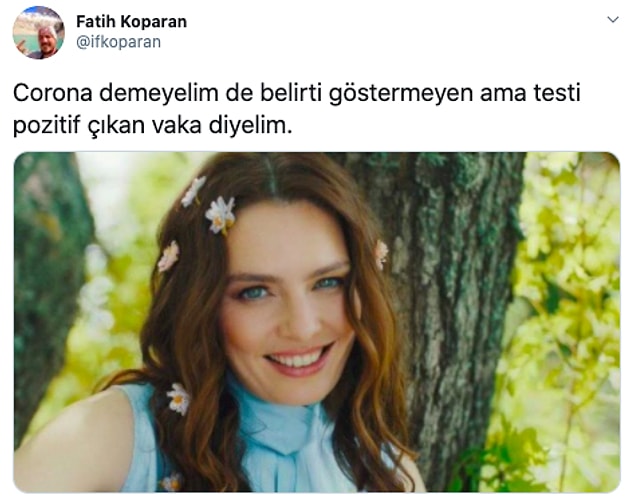Open the Fatih Koparan display name link
The height and width of the screenshot is (504, 635).
[x=132, y=21]
